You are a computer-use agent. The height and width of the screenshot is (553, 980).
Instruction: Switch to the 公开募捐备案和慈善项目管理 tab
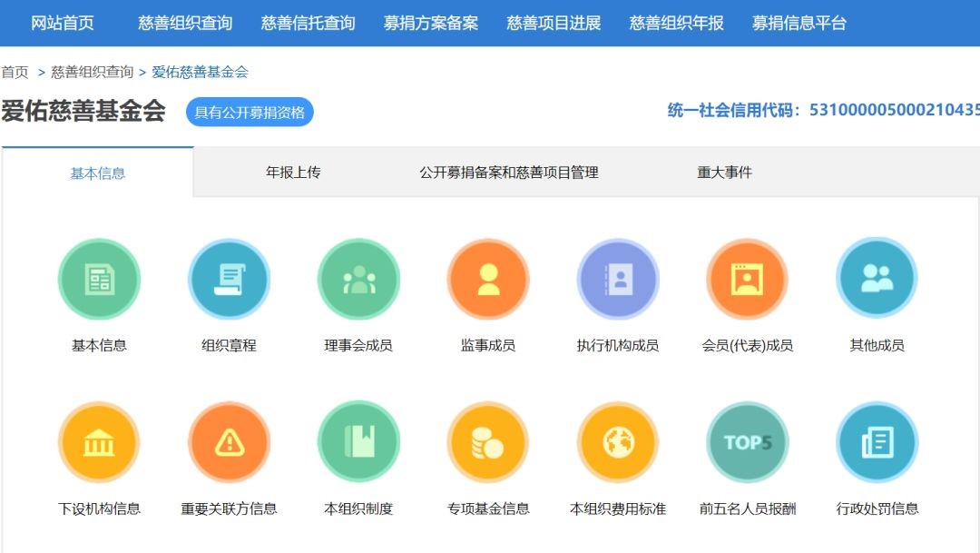pos(509,172)
